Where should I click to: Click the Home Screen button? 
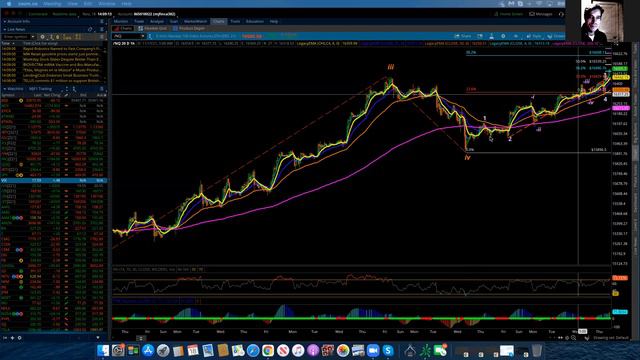coord(509,14)
